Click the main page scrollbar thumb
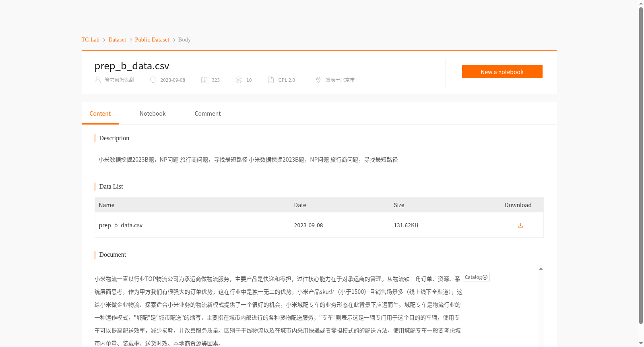This screenshot has height=347, width=644. click(641, 165)
